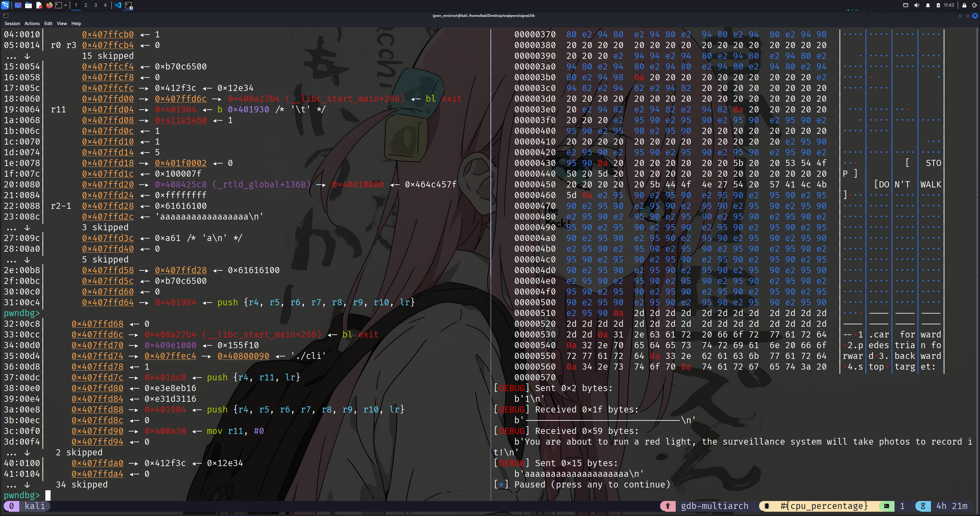Open the network connection tray icon

(906, 5)
